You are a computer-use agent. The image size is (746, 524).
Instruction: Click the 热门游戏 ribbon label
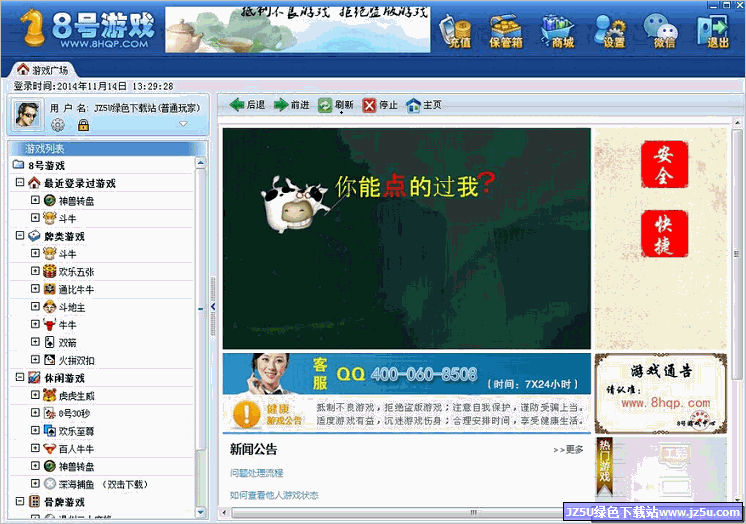tap(604, 466)
